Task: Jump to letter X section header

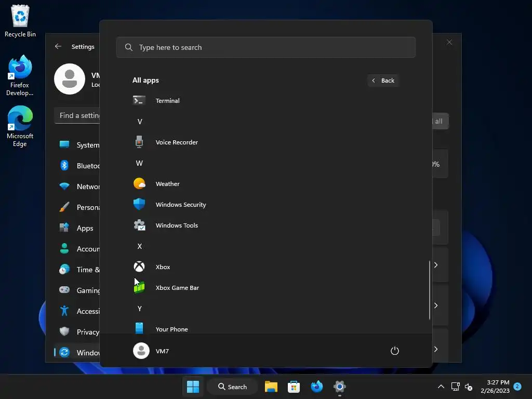Action: click(x=139, y=246)
